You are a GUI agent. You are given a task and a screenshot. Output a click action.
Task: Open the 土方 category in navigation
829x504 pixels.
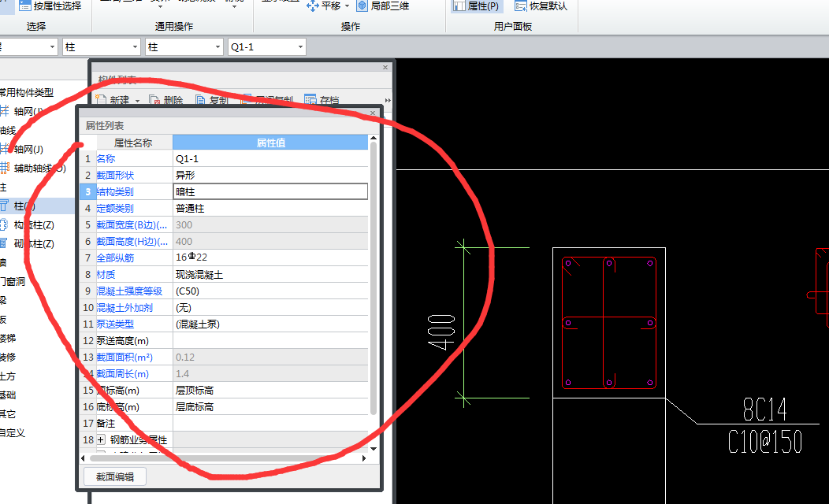click(x=8, y=376)
